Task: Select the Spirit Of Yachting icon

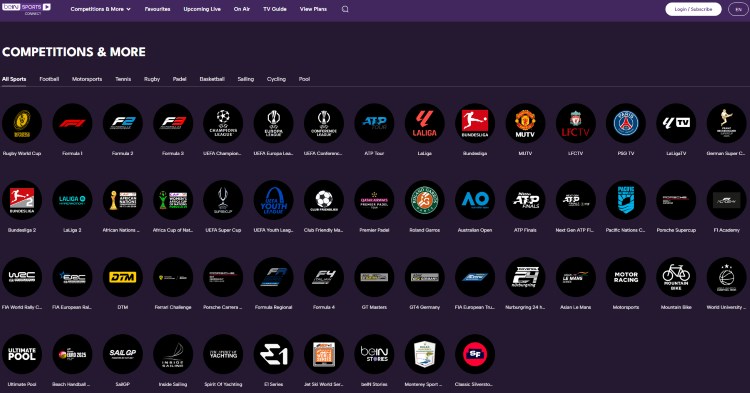Action: [223, 354]
